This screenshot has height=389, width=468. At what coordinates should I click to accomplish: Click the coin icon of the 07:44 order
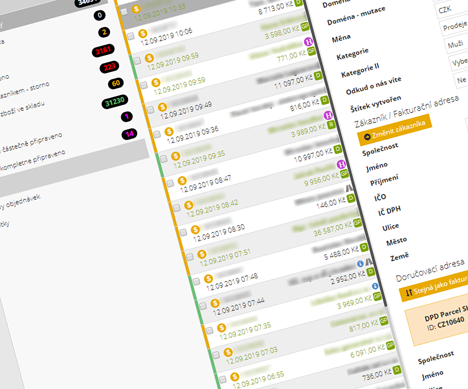215,303
